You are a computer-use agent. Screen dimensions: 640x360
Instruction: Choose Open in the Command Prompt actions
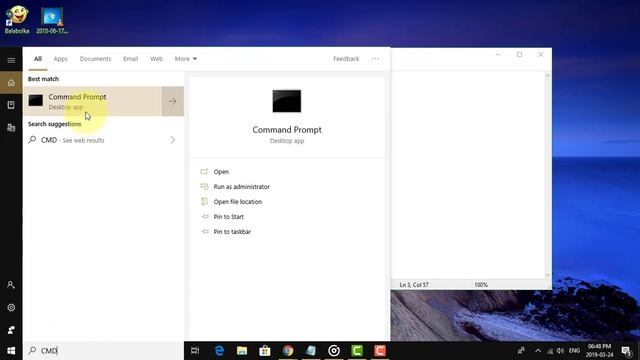[x=221, y=172]
